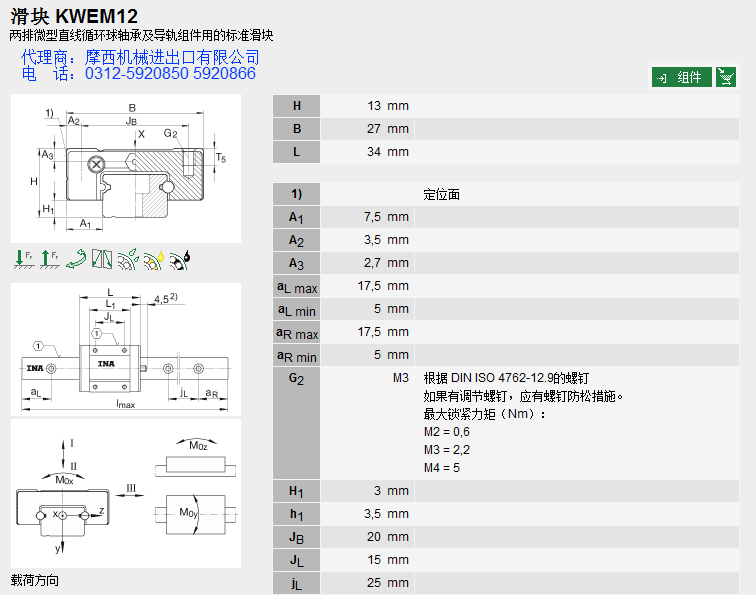
Task: Click the add to shopping cart icon
Action: pyautogui.click(x=726, y=77)
